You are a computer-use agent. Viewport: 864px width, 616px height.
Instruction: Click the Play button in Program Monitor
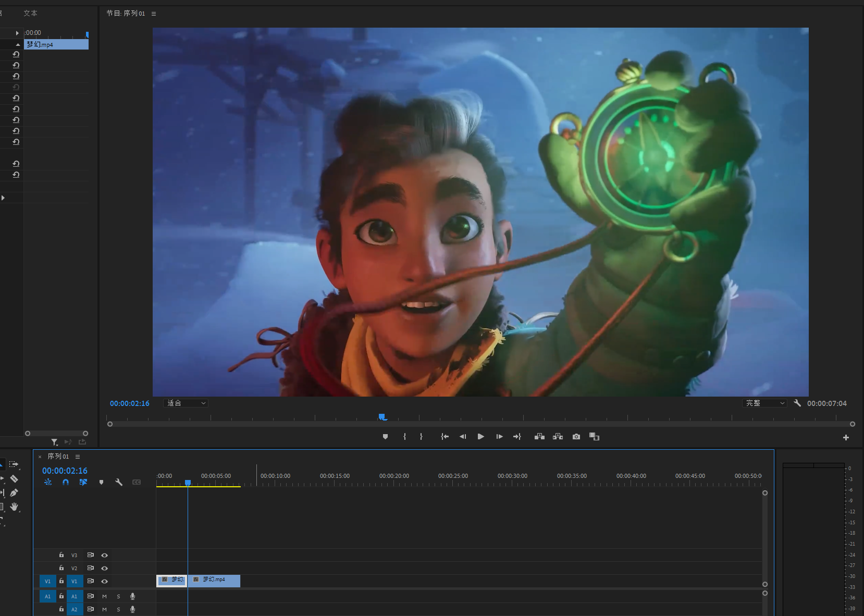click(480, 437)
